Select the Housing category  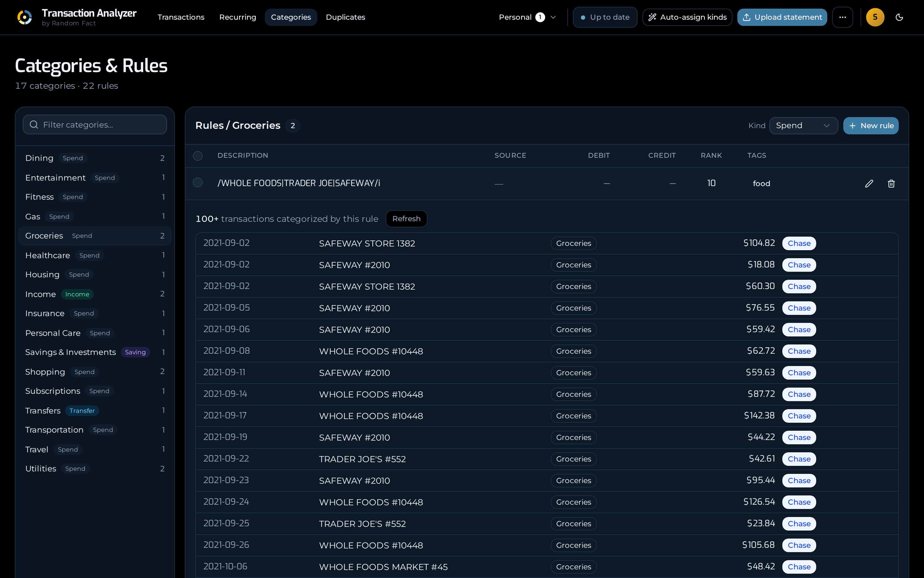(95, 275)
